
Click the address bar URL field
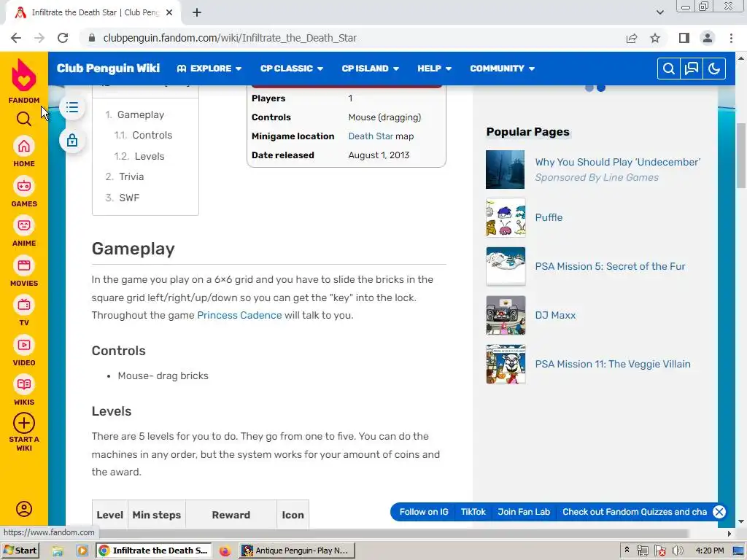(x=352, y=38)
